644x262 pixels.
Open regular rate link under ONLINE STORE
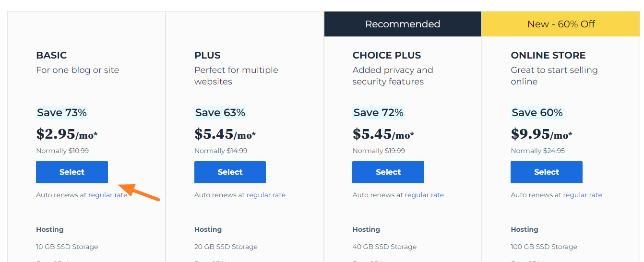tap(583, 195)
